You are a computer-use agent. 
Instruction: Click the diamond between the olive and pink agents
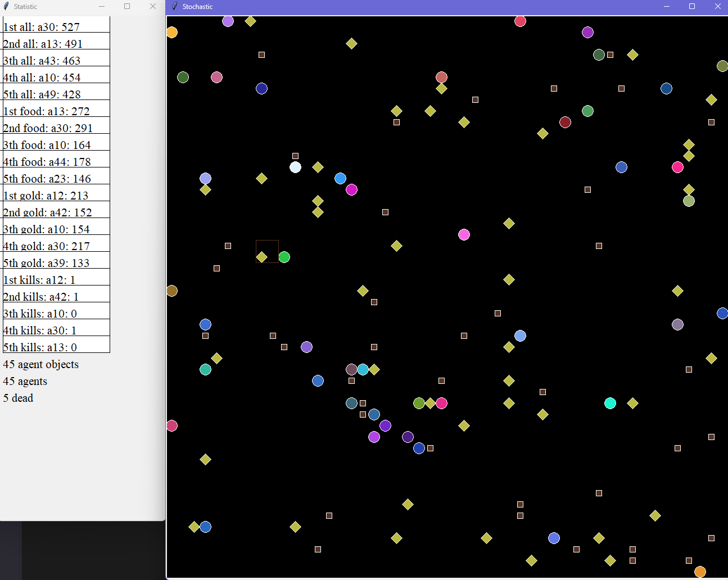point(430,403)
